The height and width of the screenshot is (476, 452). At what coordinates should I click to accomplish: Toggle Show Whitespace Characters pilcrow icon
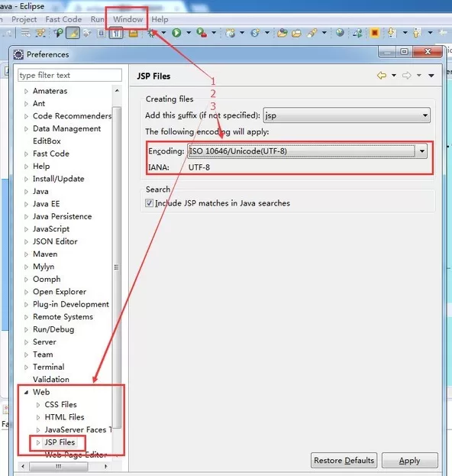pyautogui.click(x=116, y=33)
